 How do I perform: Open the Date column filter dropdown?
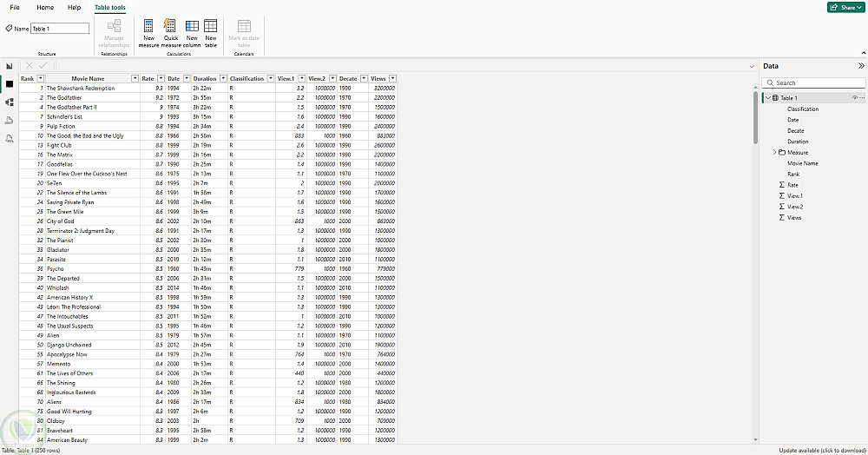[187, 79]
